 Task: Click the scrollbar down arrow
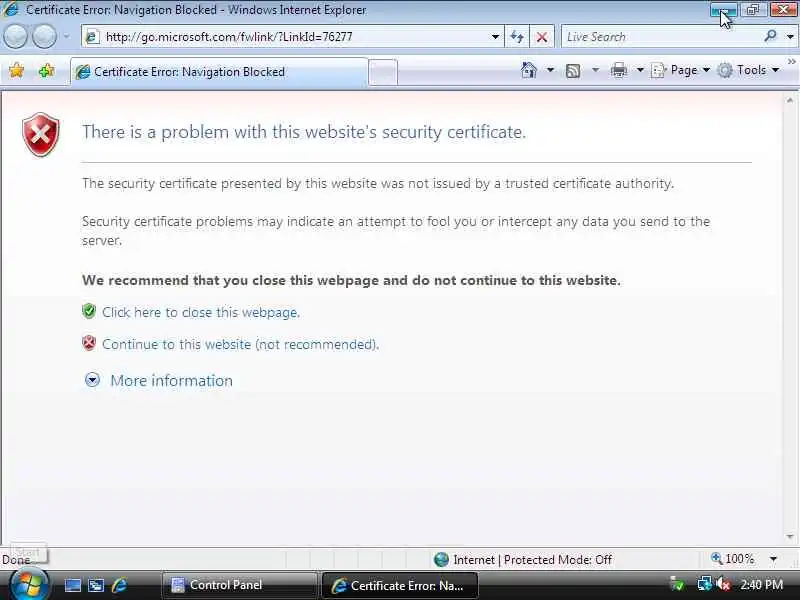point(790,537)
